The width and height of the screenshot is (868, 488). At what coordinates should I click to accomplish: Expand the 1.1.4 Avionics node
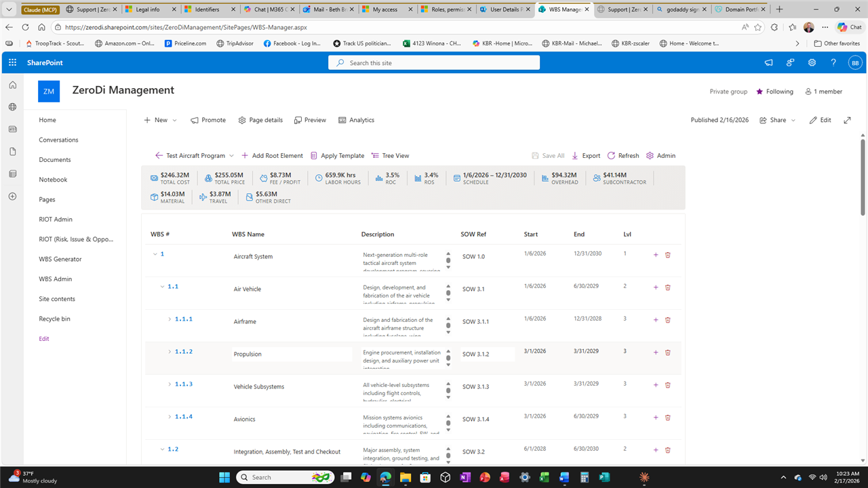coord(170,417)
